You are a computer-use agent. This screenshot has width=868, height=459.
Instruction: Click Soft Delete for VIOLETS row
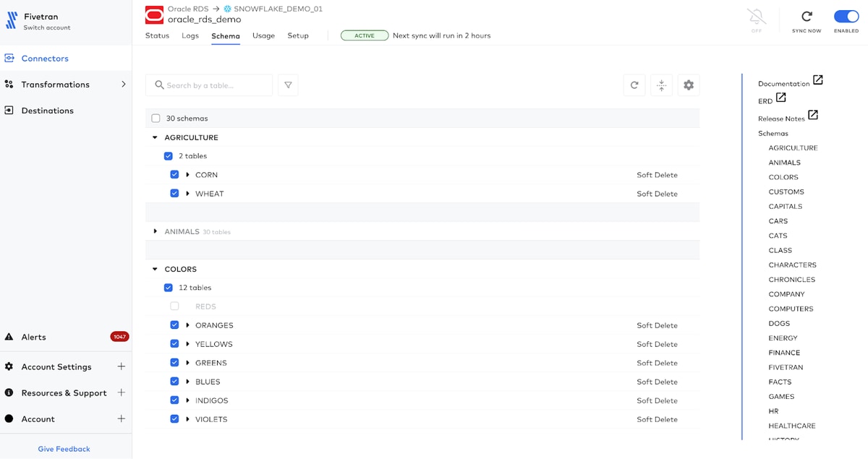point(657,419)
